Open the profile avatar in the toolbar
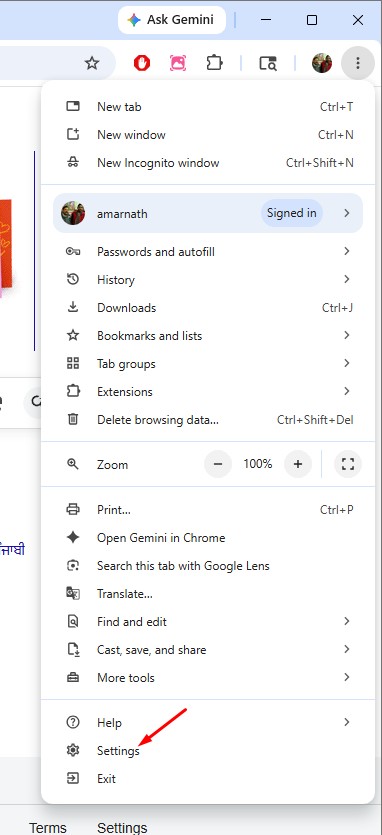382x835 pixels. pyautogui.click(x=322, y=63)
